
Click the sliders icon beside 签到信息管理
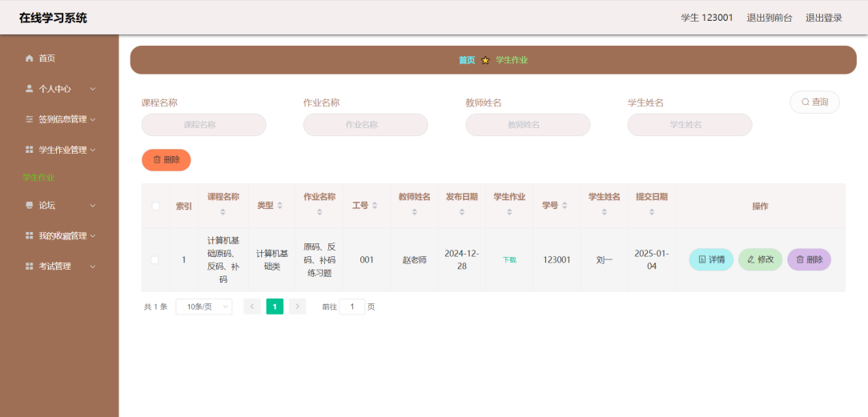[30, 119]
